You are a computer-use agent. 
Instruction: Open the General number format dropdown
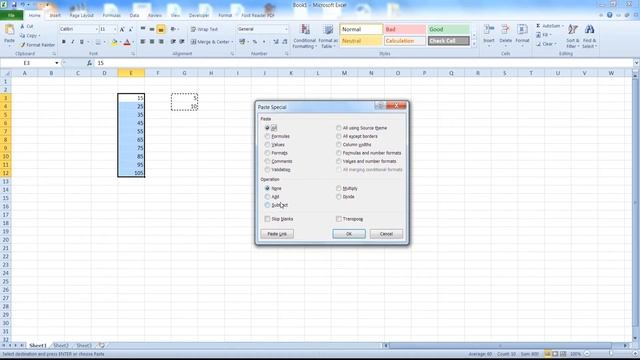coord(286,29)
